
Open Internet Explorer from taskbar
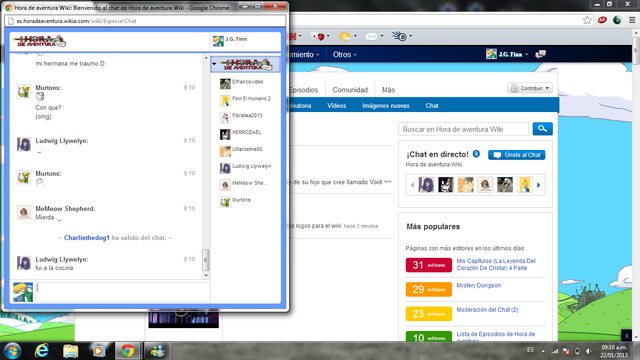42,351
